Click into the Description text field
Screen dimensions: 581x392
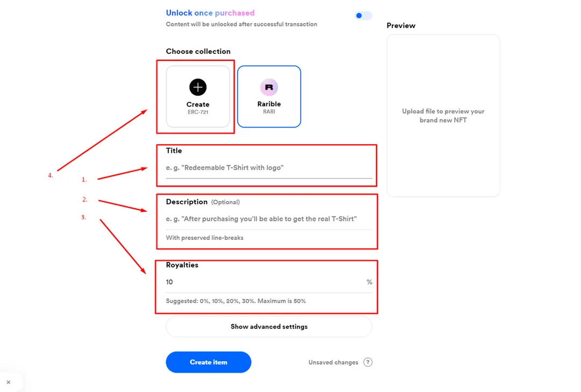point(268,219)
